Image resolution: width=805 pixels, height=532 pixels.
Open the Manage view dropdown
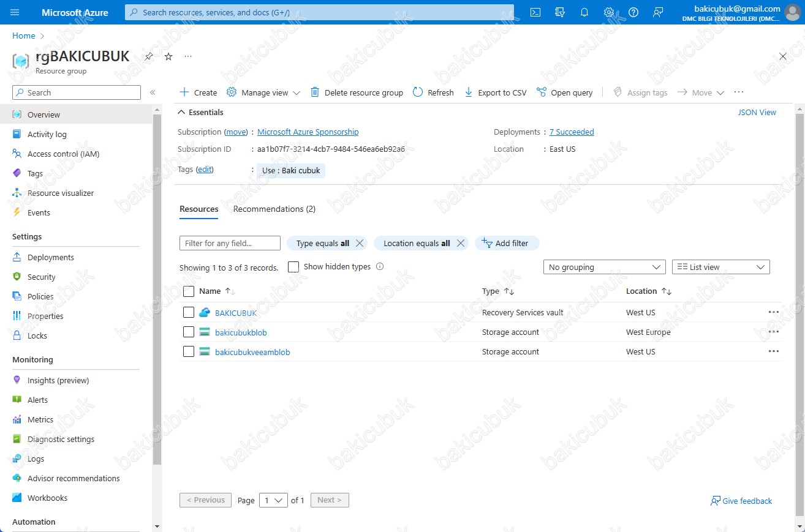tap(263, 92)
